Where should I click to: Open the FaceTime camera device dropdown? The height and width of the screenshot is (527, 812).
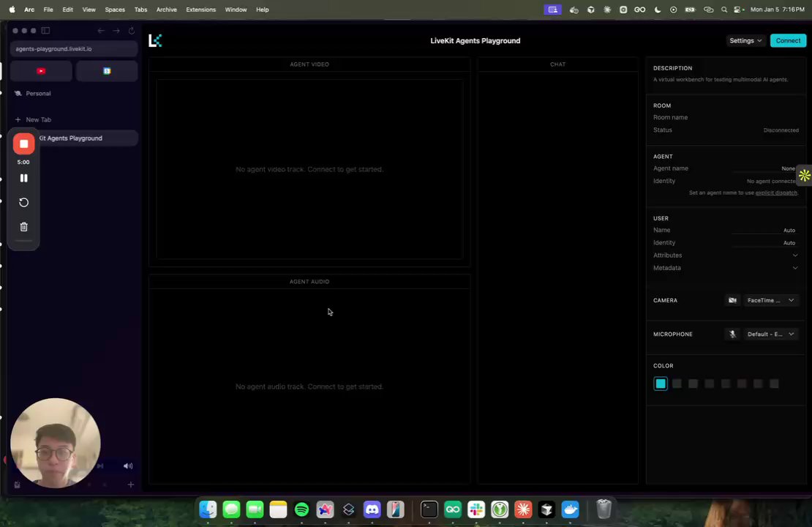pos(770,300)
